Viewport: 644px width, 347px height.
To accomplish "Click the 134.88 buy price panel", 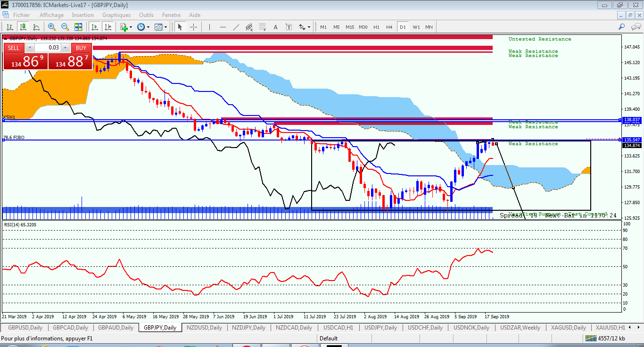I will point(70,61).
